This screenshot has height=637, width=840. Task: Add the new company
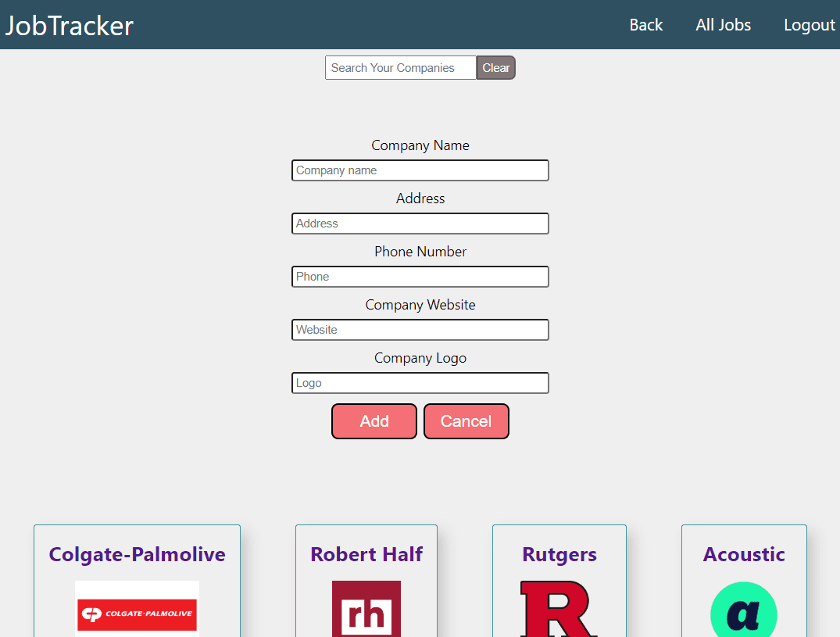tap(374, 421)
